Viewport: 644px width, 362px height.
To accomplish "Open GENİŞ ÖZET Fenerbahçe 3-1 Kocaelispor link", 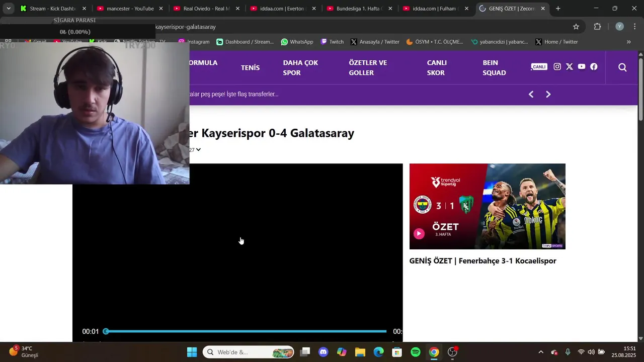I will [482, 261].
